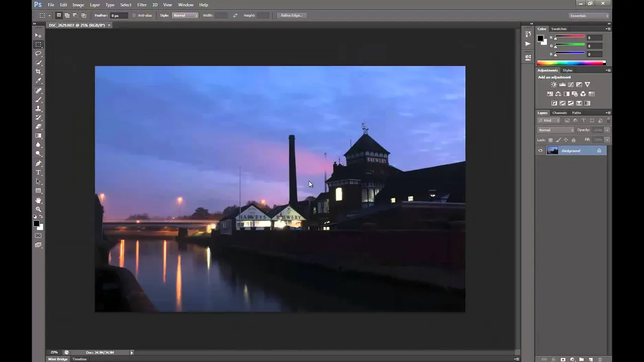Select the Quick Selection tool

click(x=38, y=62)
